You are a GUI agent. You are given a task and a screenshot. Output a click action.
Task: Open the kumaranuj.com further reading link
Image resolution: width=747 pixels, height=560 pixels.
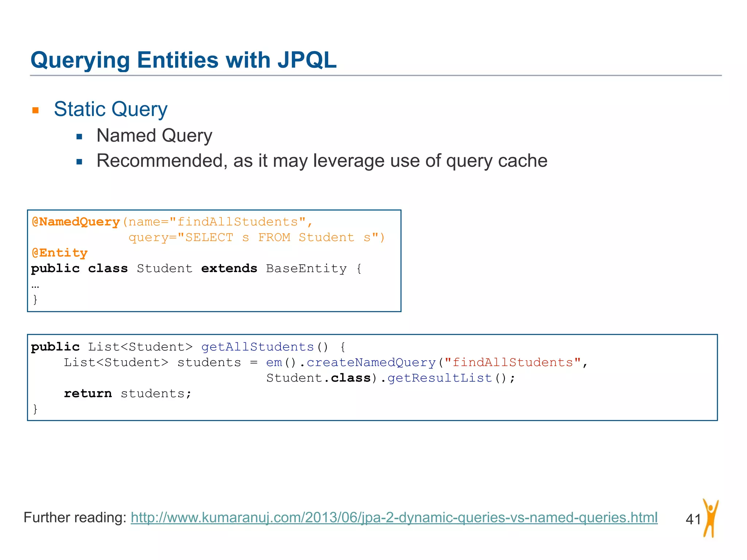[x=394, y=518]
